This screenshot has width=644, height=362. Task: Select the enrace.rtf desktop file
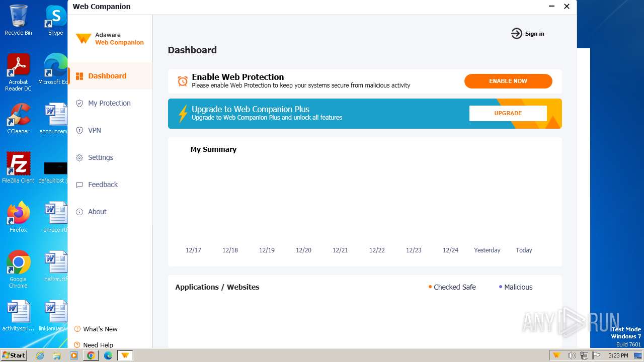[x=55, y=217]
